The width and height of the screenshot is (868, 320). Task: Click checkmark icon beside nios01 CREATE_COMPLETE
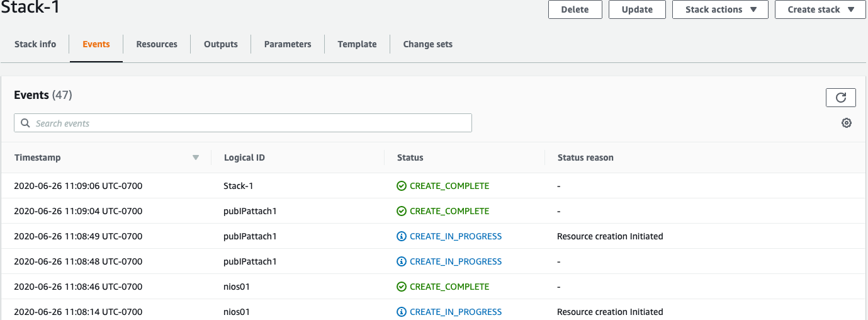point(402,287)
